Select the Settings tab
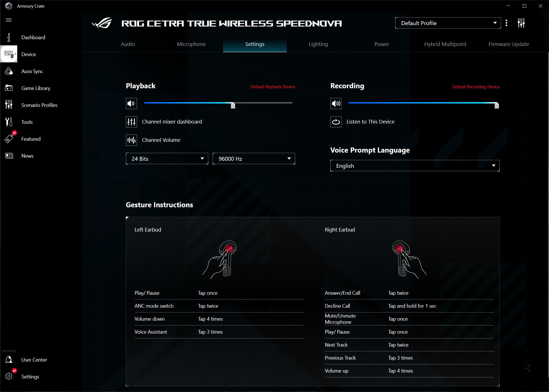The height and width of the screenshot is (392, 549). pos(255,44)
